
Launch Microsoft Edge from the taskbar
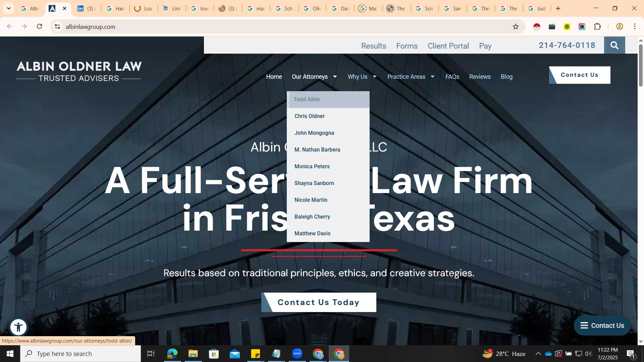click(172, 354)
